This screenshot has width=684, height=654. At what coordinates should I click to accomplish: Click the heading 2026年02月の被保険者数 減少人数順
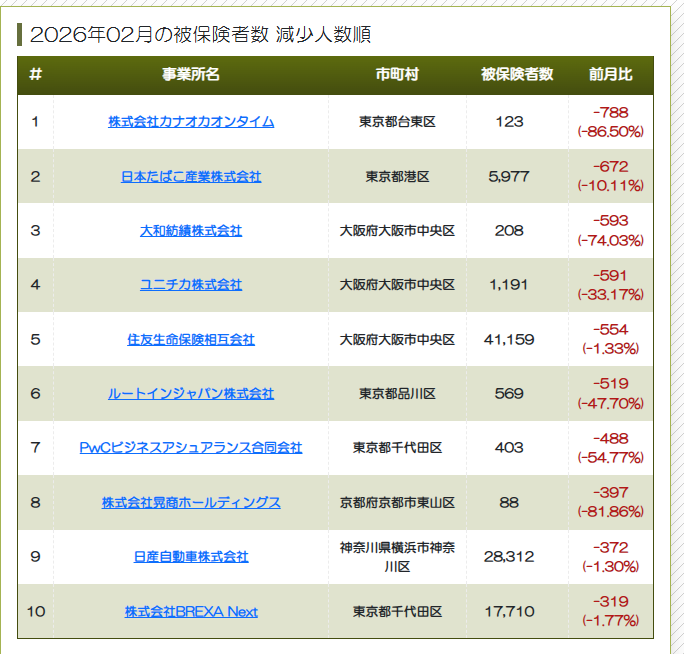[x=200, y=35]
